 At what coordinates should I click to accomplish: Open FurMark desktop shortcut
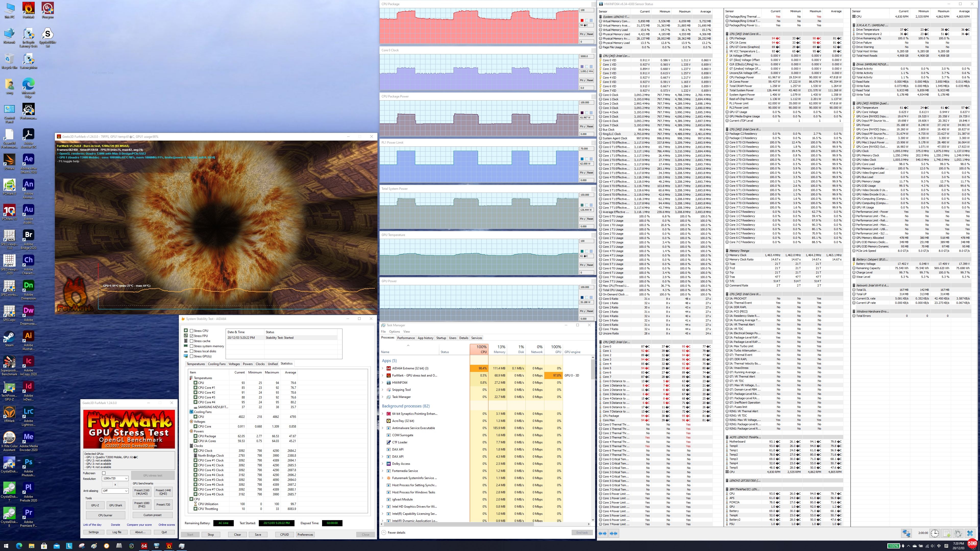tap(28, 10)
